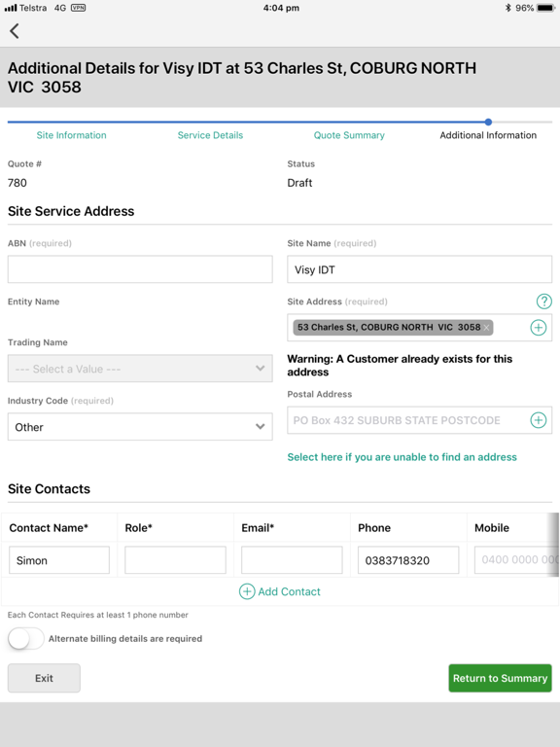Expand the Trading Name dropdown
Image resolution: width=560 pixels, height=747 pixels.
pos(140,369)
